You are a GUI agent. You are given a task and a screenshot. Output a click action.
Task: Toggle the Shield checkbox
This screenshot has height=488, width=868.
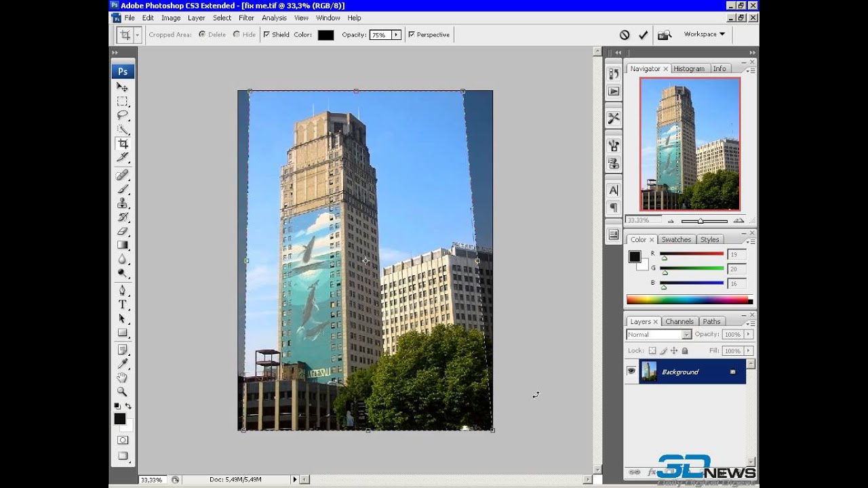pos(267,35)
